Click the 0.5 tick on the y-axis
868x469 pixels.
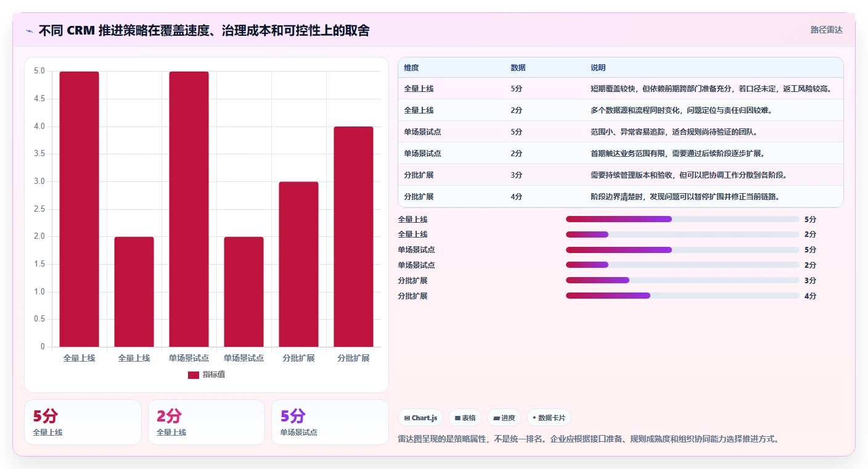pos(39,319)
